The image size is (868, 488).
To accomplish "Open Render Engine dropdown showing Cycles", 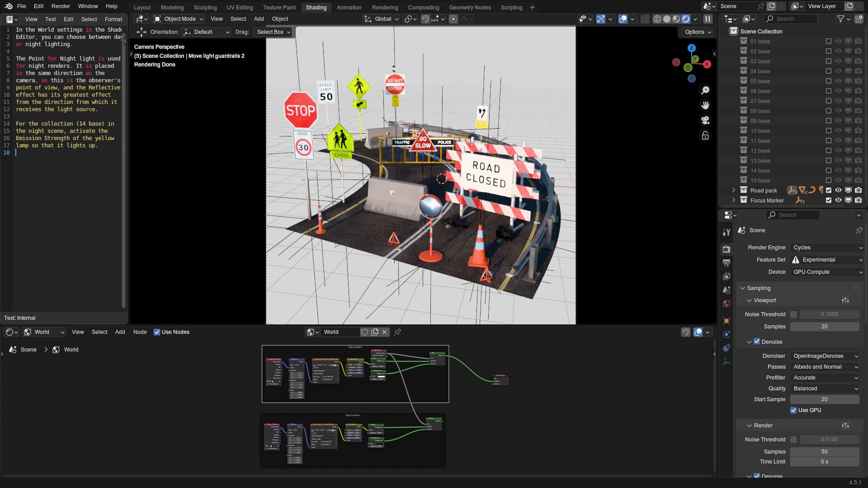I will tap(827, 248).
